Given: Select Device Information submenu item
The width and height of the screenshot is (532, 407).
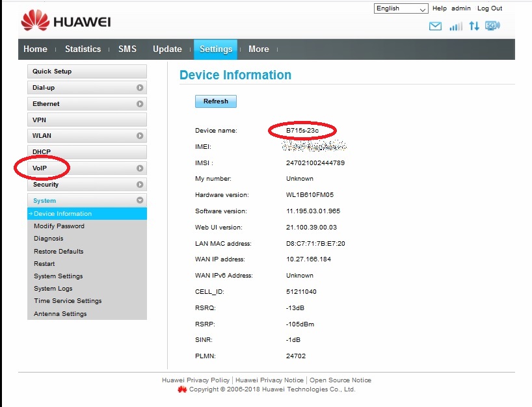Looking at the screenshot, I should pyautogui.click(x=87, y=214).
